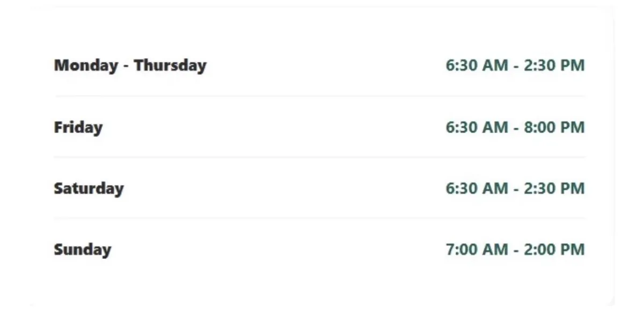The image size is (644, 312).
Task: Click the divider line below the Monday - Thursday row
Action: coord(320,96)
